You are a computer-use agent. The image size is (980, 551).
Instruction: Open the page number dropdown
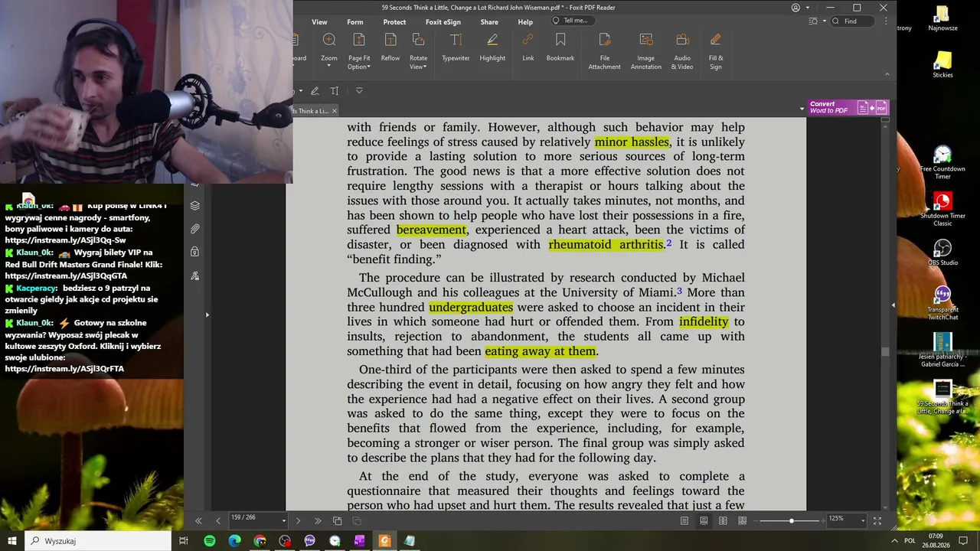coord(284,521)
